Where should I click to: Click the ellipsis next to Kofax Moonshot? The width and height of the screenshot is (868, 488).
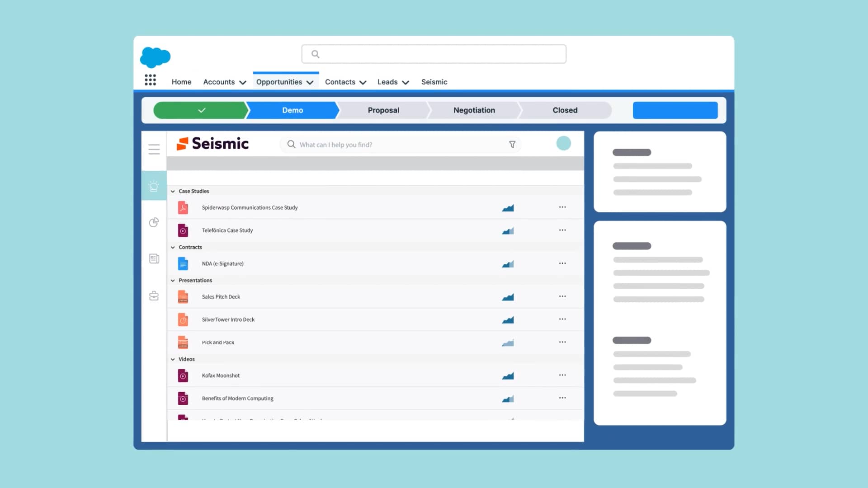click(562, 375)
